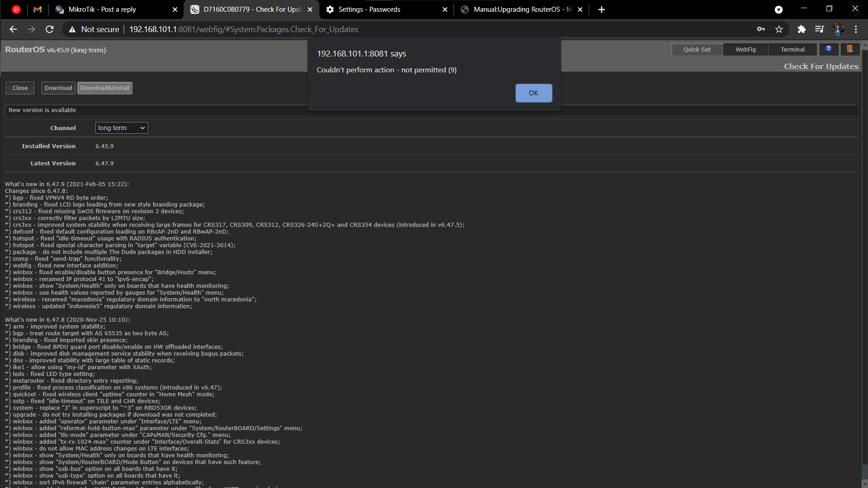Open the pinned Gmail tab
The height and width of the screenshot is (488, 868).
(x=38, y=9)
